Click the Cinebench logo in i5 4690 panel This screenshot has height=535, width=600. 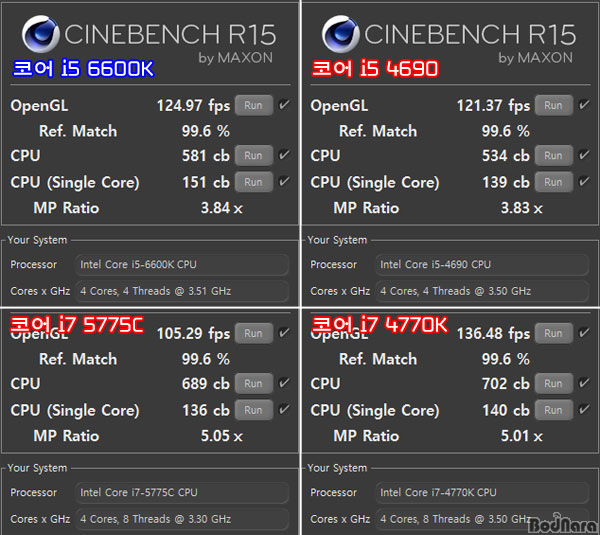(x=341, y=34)
